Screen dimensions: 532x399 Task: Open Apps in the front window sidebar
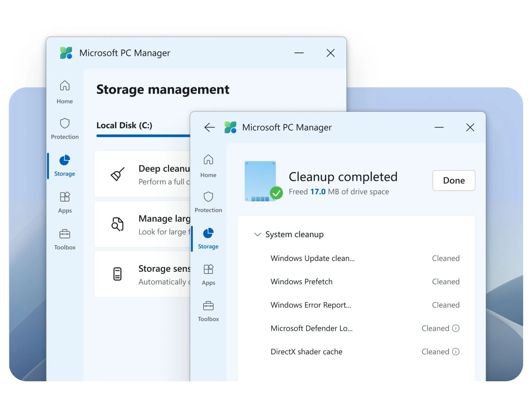(x=208, y=274)
